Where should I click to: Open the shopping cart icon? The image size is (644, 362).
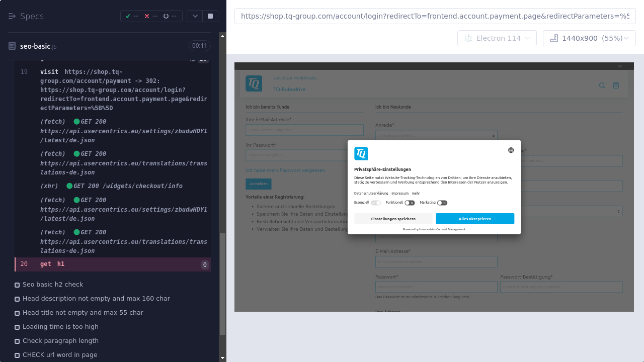[616, 85]
